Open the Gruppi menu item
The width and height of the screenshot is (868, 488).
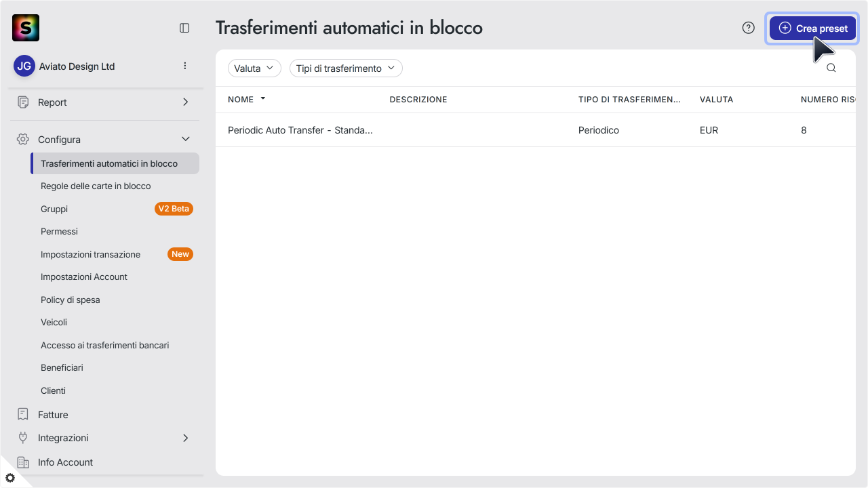tap(54, 209)
